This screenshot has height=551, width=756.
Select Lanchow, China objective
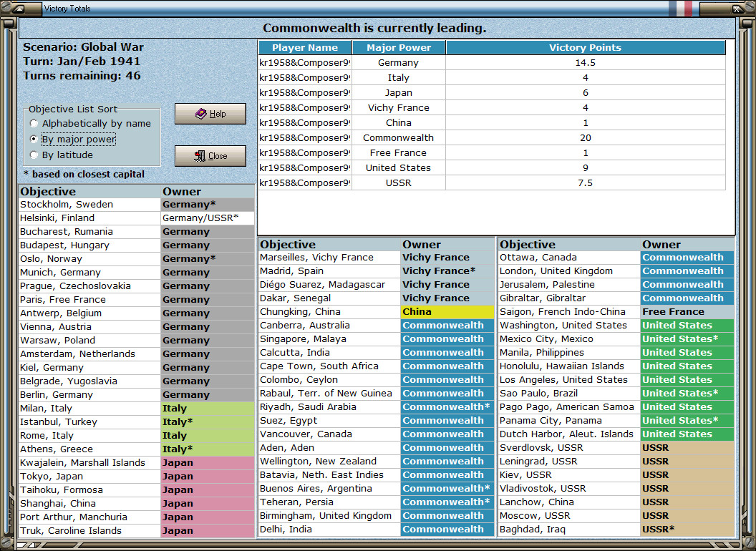[569, 502]
